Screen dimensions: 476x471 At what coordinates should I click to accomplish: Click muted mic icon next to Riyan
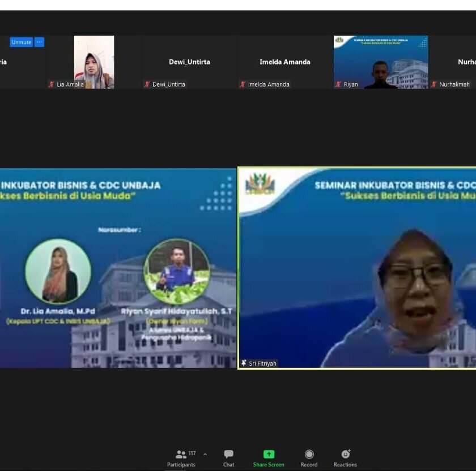point(338,84)
